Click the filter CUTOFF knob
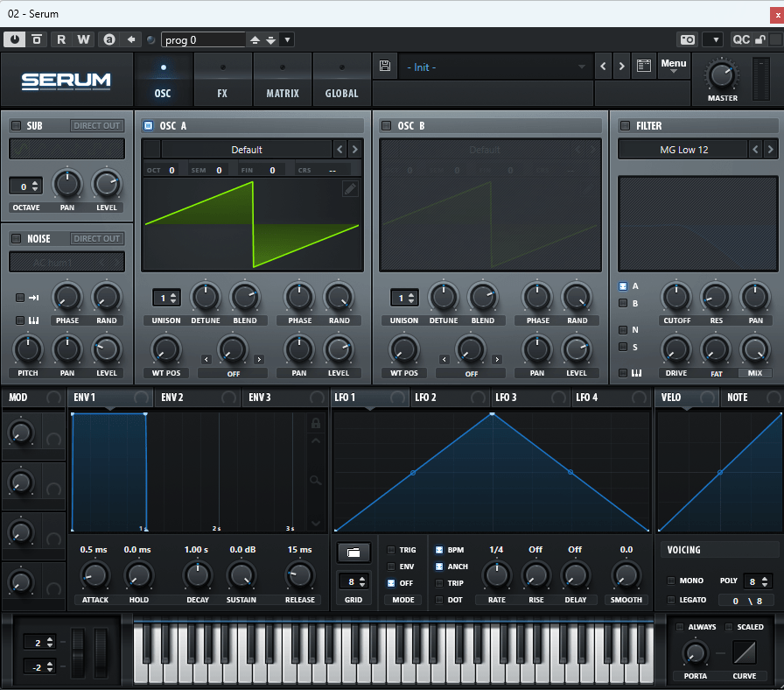Viewport: 784px width, 690px height. [x=676, y=297]
